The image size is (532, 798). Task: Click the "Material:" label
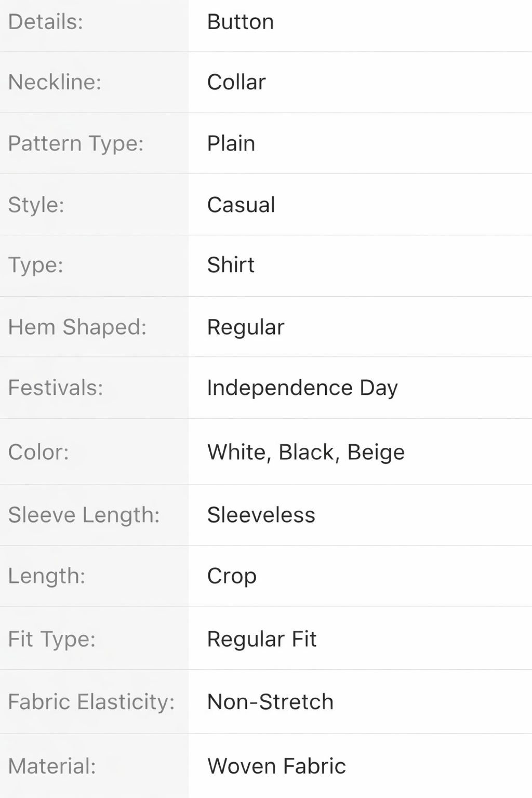pyautogui.click(x=52, y=766)
